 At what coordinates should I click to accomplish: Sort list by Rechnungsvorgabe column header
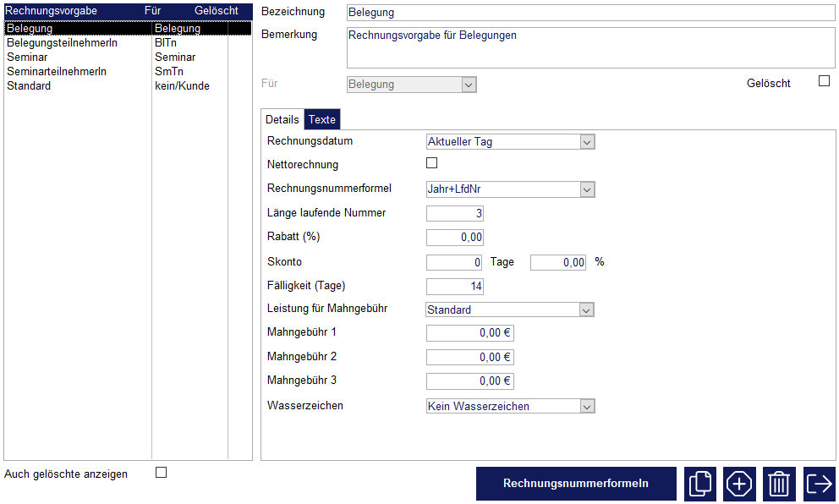pyautogui.click(x=52, y=11)
